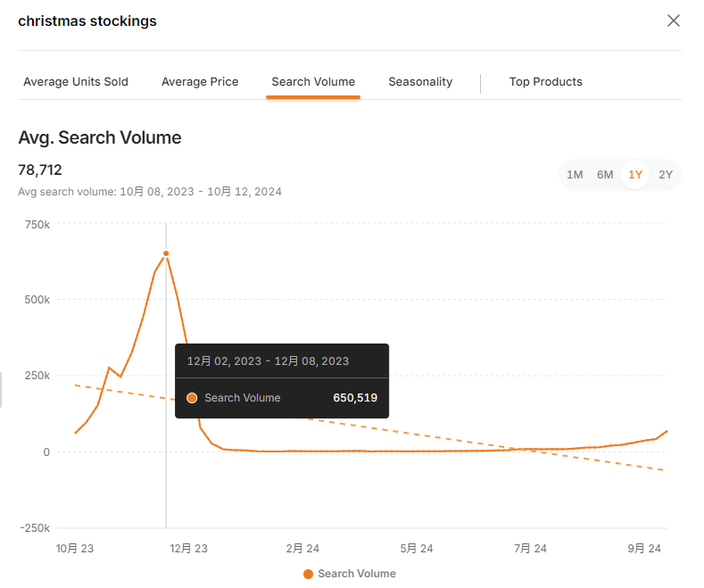Click the 250k axis label
704x588 pixels.
37,376
